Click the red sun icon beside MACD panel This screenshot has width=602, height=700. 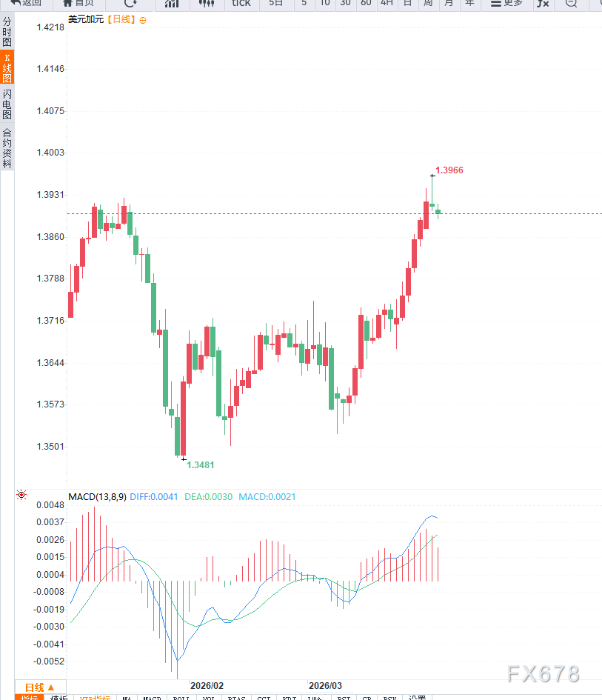click(x=21, y=495)
